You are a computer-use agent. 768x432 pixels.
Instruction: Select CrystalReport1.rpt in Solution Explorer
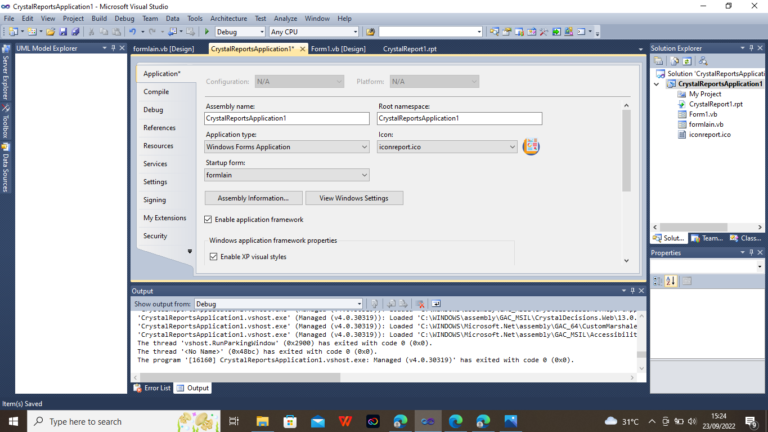pyautogui.click(x=715, y=104)
